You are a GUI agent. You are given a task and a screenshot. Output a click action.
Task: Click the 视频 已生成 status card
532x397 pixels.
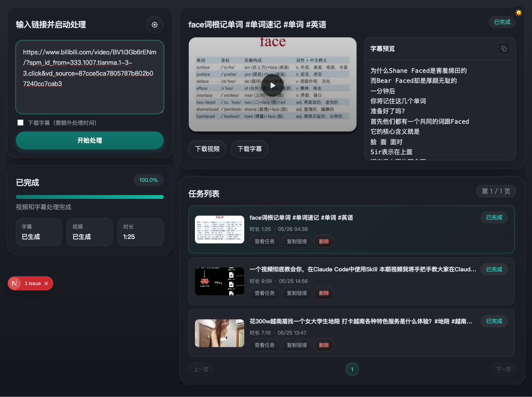[x=90, y=232]
